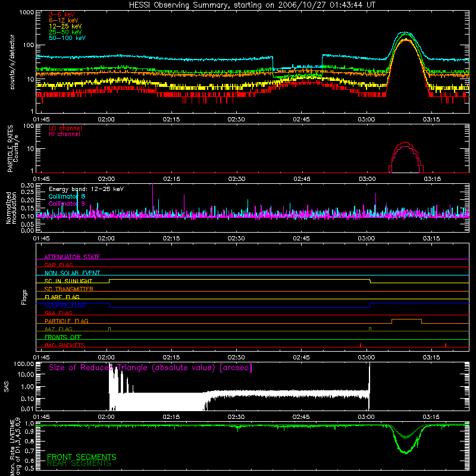Click the '1000' y-axis value on top plot

[27, 12]
